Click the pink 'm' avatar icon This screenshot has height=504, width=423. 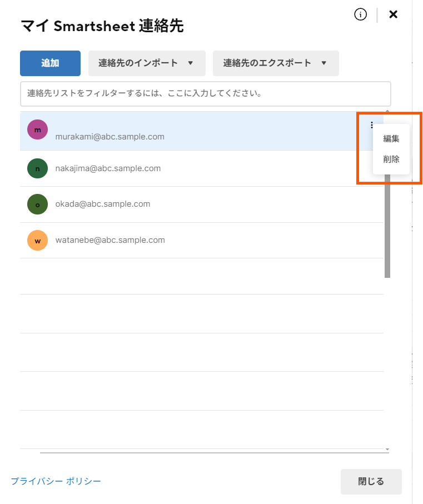(x=37, y=129)
